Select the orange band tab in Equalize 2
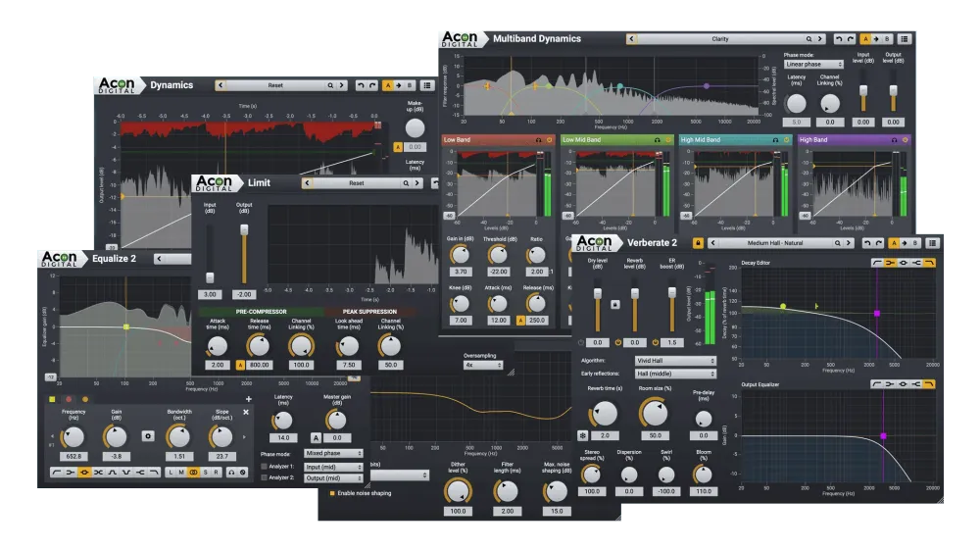Image resolution: width=980 pixels, height=551 pixels. point(85,399)
